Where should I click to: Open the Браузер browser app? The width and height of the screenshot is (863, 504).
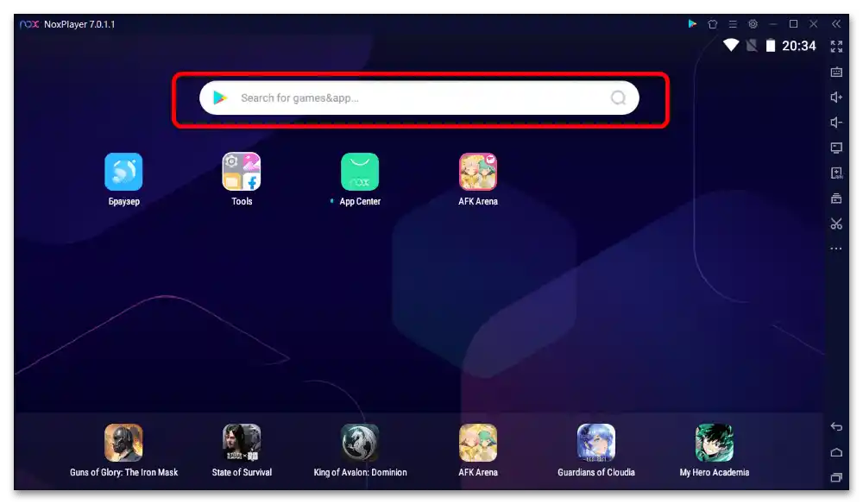(x=123, y=172)
